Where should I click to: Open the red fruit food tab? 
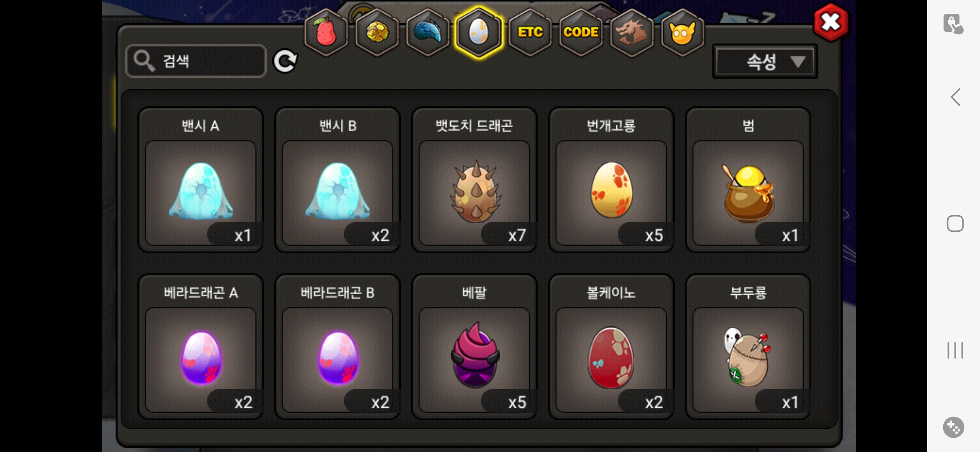click(326, 32)
